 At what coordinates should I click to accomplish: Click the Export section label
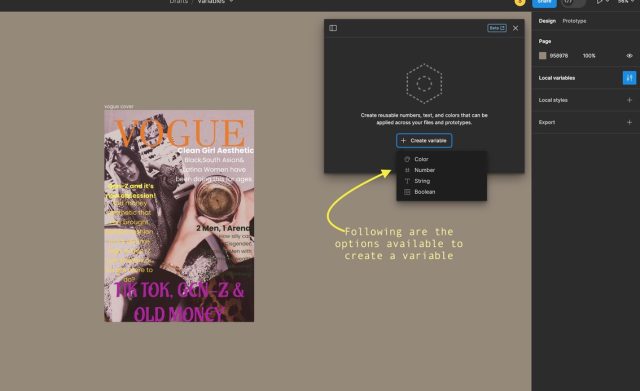pyautogui.click(x=547, y=122)
